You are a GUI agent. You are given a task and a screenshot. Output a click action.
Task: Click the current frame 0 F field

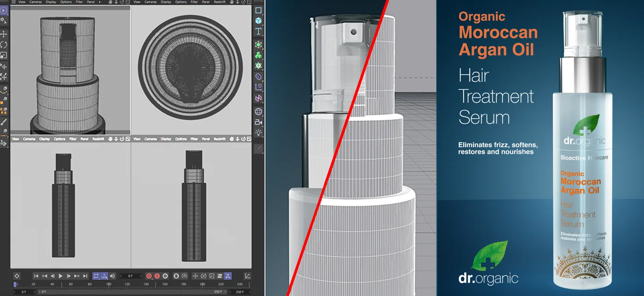[x=131, y=276]
